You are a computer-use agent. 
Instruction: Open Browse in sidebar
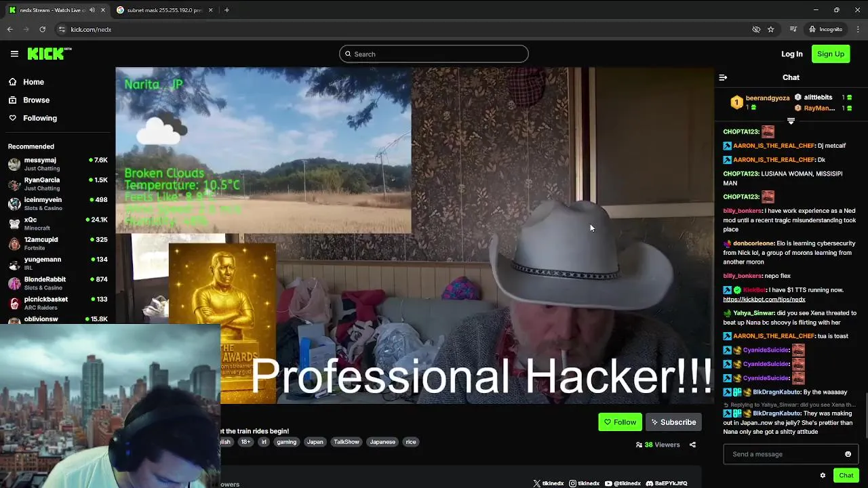coord(29,100)
